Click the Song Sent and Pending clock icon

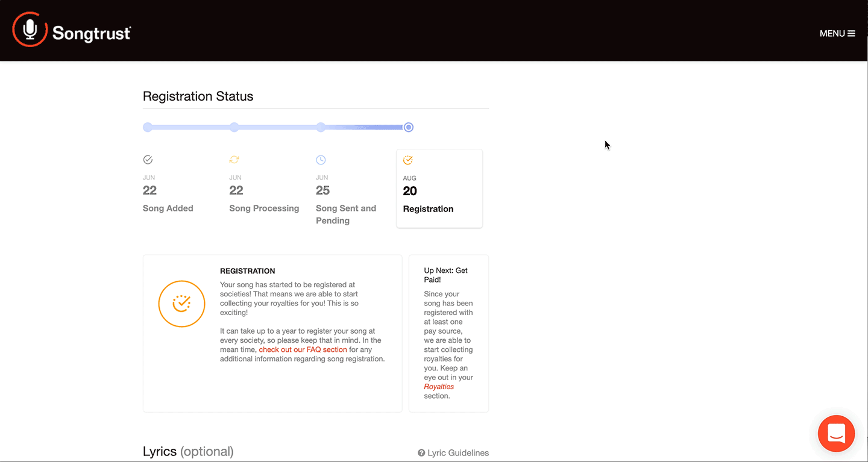321,160
